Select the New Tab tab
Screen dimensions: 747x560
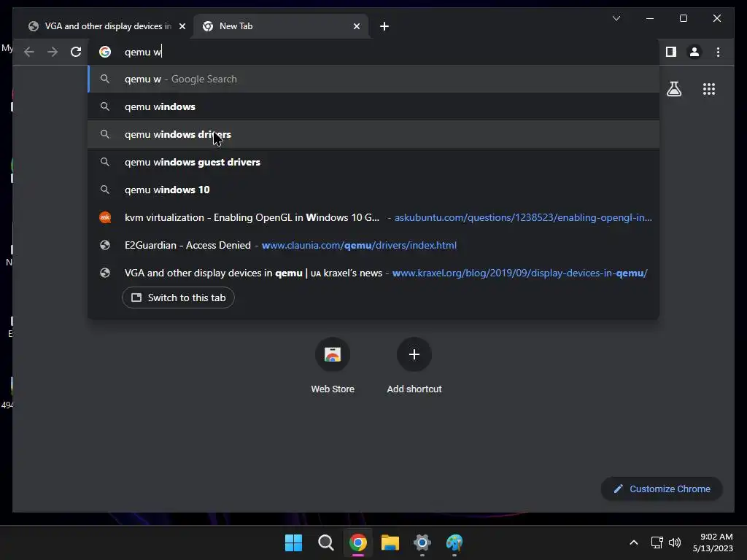click(281, 26)
